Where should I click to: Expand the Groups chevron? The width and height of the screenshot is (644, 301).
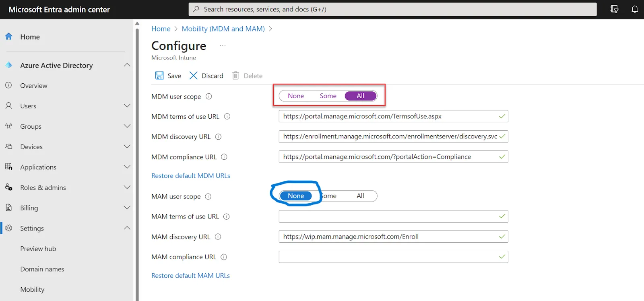[127, 126]
